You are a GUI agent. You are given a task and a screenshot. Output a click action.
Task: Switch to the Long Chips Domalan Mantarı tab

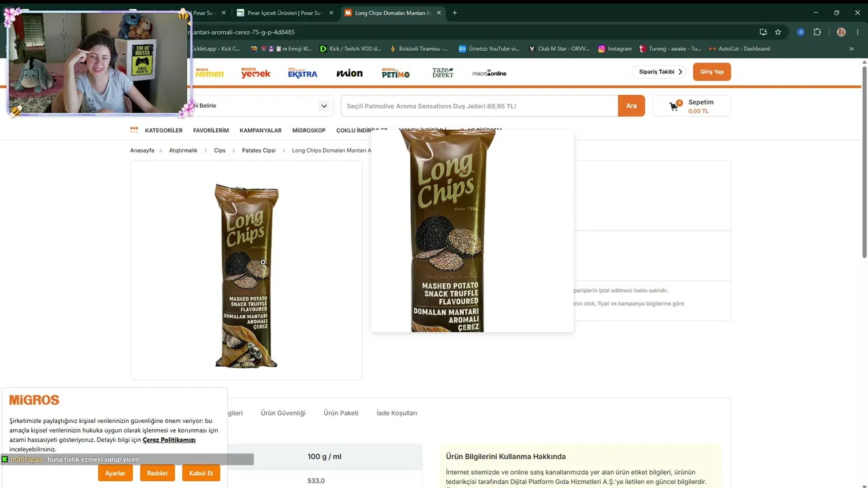pos(393,13)
